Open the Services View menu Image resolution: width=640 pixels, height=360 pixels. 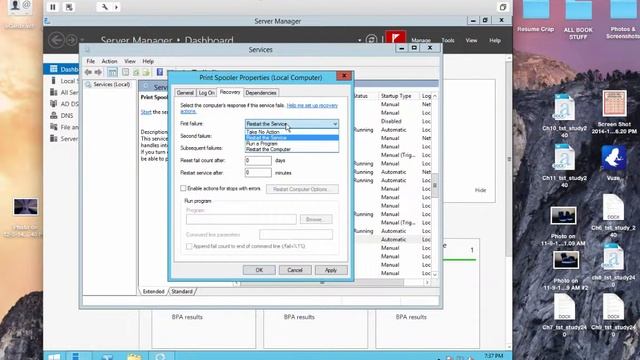click(130, 61)
